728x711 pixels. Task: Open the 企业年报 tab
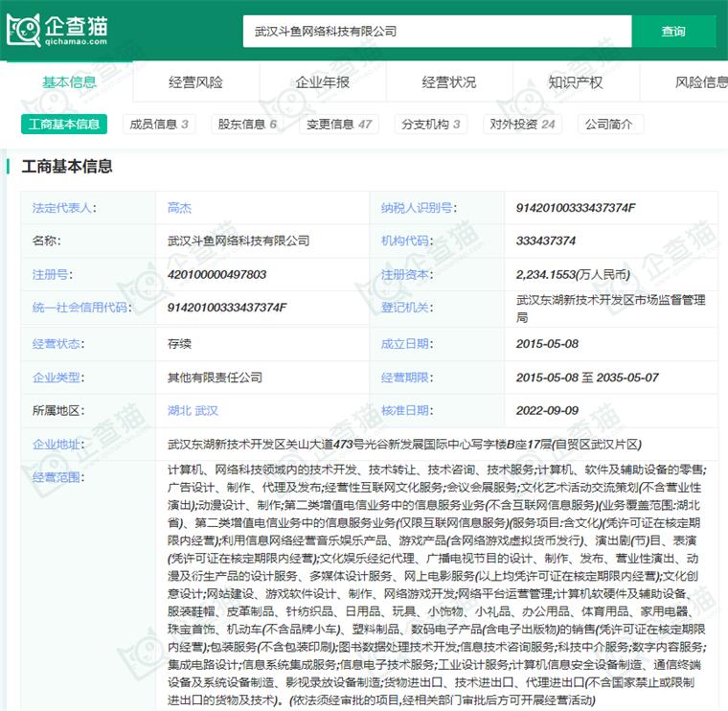(x=322, y=82)
